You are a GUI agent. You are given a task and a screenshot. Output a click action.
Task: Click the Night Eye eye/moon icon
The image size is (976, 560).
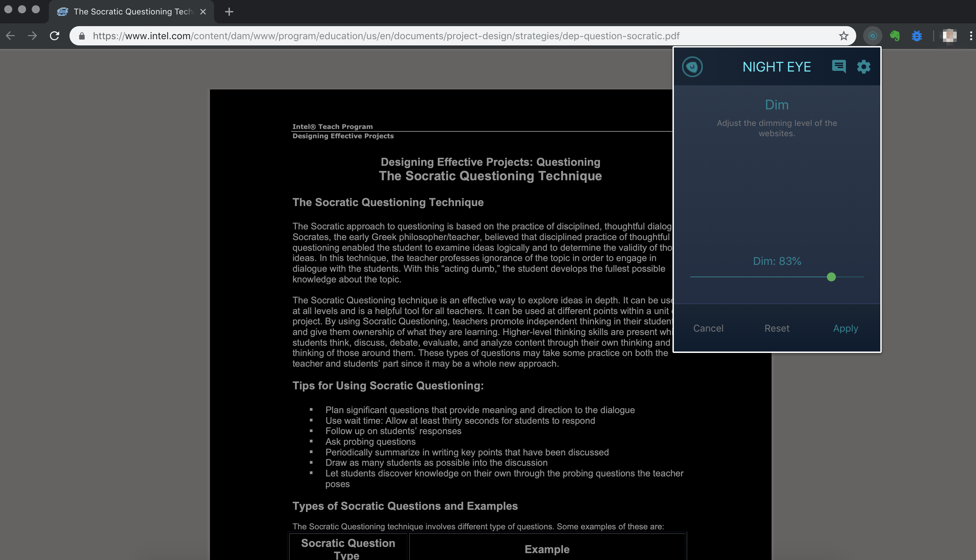point(692,66)
